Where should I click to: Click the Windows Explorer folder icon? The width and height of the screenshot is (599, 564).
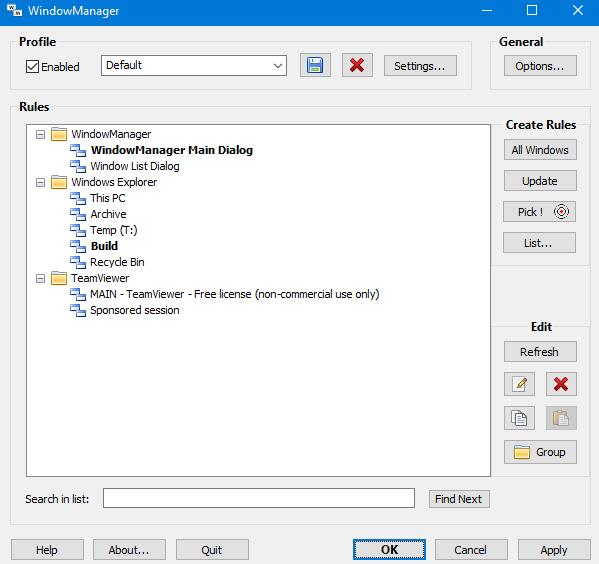[x=59, y=182]
